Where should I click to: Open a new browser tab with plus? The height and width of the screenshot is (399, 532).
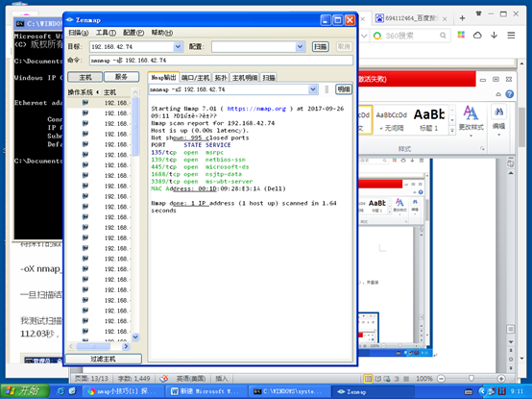462,18
